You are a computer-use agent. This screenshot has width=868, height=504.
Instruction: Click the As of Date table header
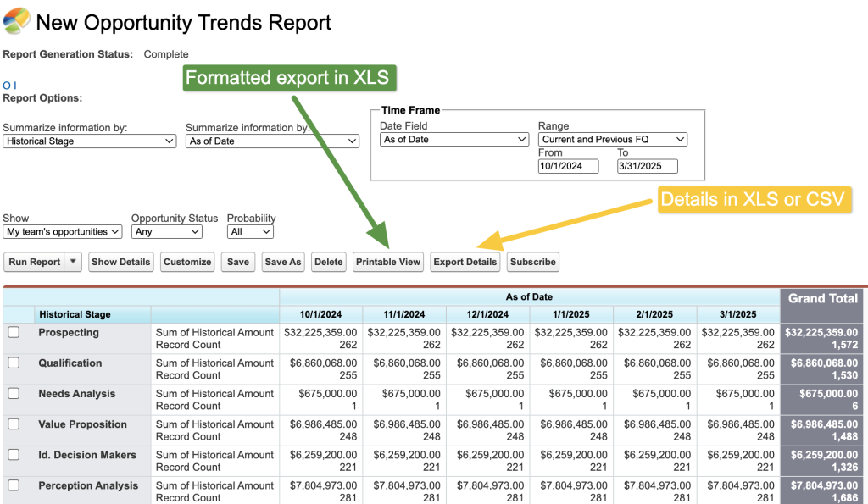(x=529, y=297)
